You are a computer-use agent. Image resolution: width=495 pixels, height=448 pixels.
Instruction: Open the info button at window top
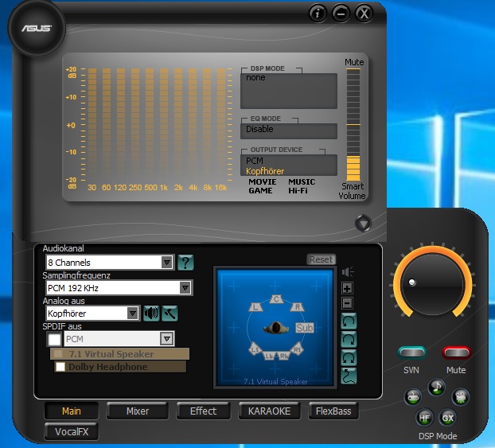coord(318,14)
